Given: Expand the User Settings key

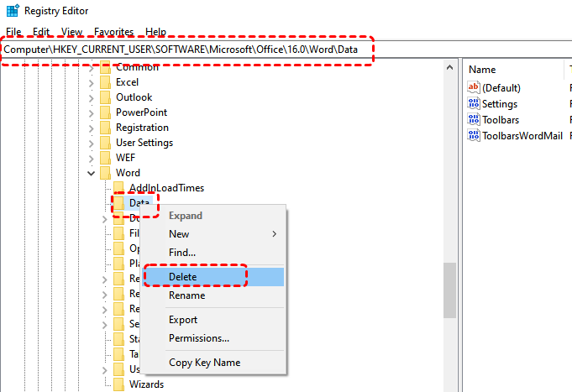Looking at the screenshot, I should click(91, 143).
